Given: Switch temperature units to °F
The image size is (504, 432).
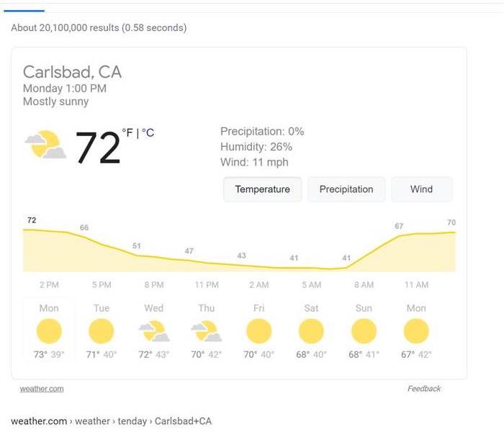Looking at the screenshot, I should coord(127,132).
